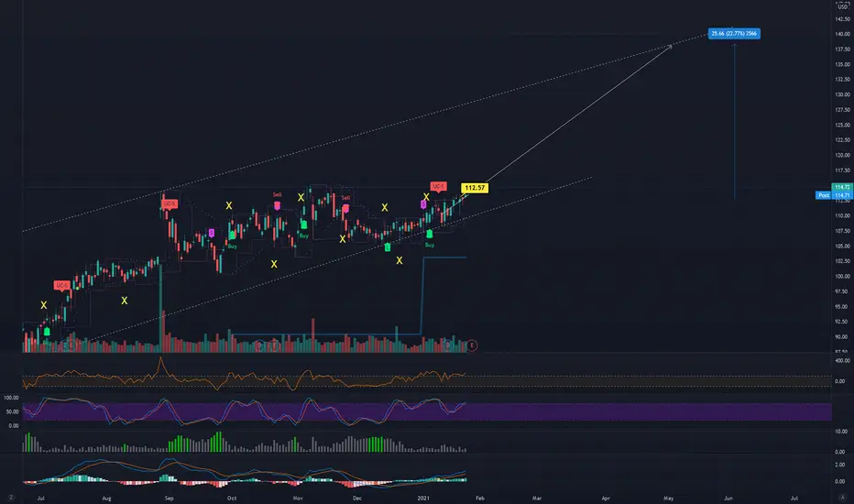Click the purple S marker in late September
This screenshot has width=854, height=504.
click(x=212, y=233)
